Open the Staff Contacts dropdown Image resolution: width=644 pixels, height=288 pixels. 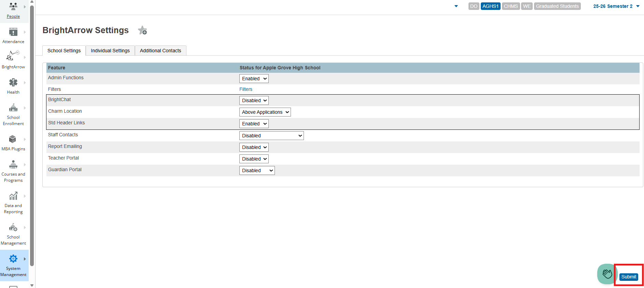click(271, 136)
